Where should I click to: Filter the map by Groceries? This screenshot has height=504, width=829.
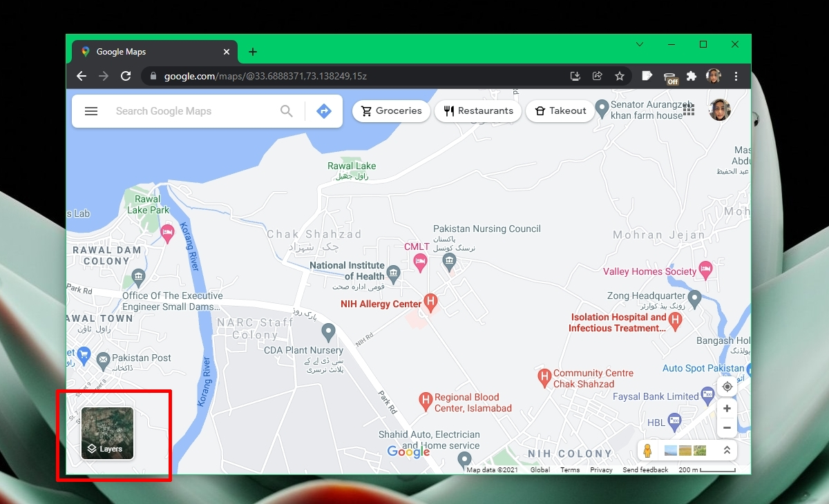pyautogui.click(x=391, y=111)
